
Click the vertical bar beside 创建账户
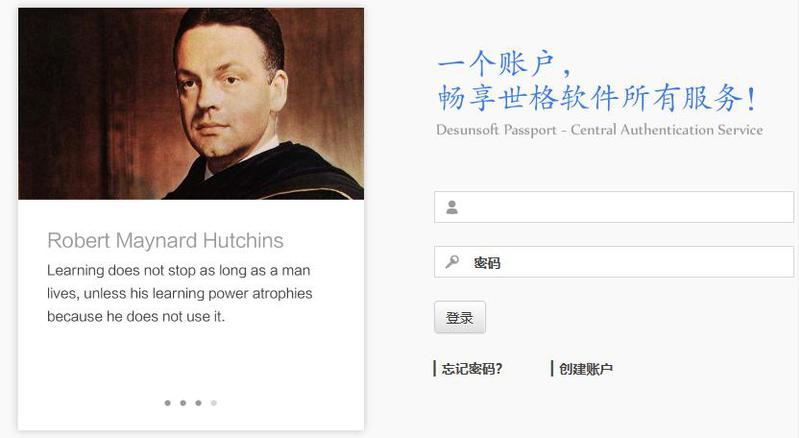[552, 368]
